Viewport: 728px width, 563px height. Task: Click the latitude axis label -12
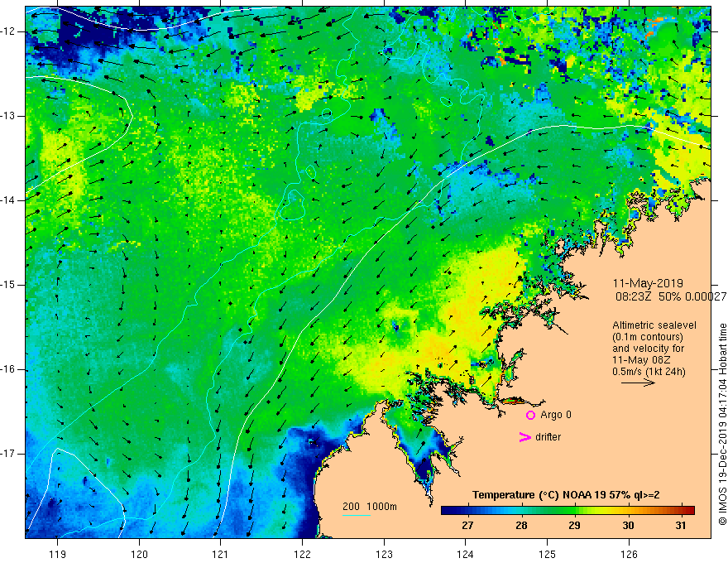coord(9,31)
